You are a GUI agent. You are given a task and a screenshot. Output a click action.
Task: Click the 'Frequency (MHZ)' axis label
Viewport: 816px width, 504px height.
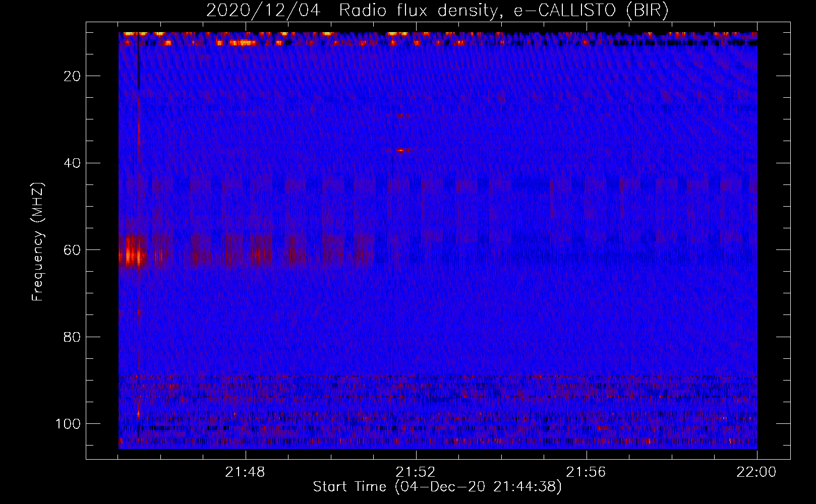coord(38,241)
